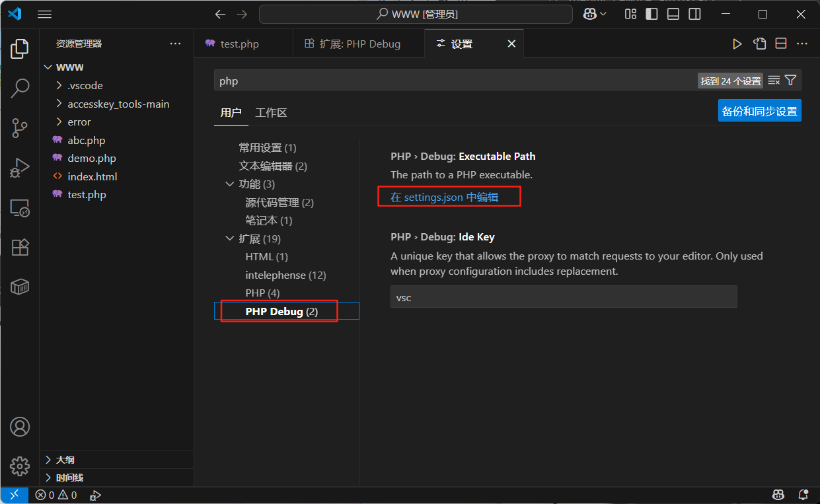Image resolution: width=820 pixels, height=504 pixels.
Task: Open errors and warnings status indicator
Action: pos(56,495)
